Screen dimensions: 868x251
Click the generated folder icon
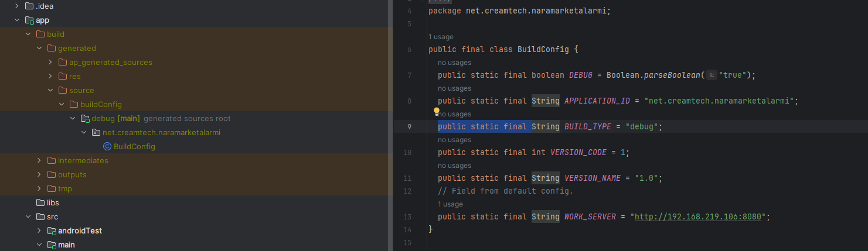tap(52, 48)
